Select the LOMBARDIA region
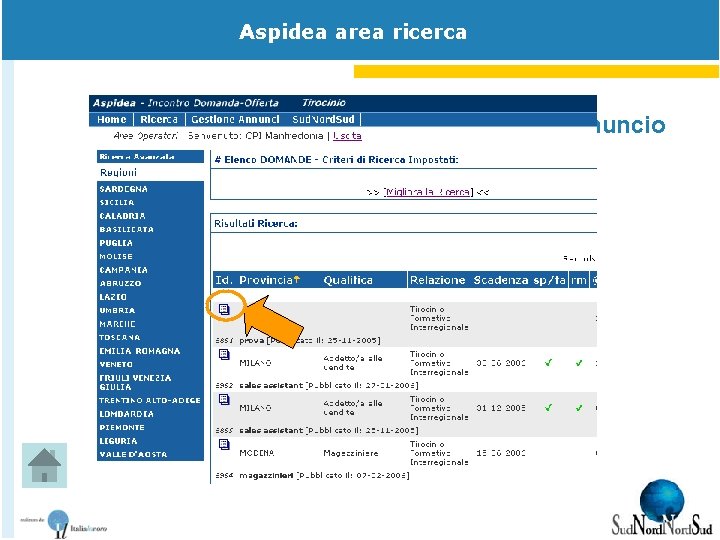720x540 pixels. point(126,414)
